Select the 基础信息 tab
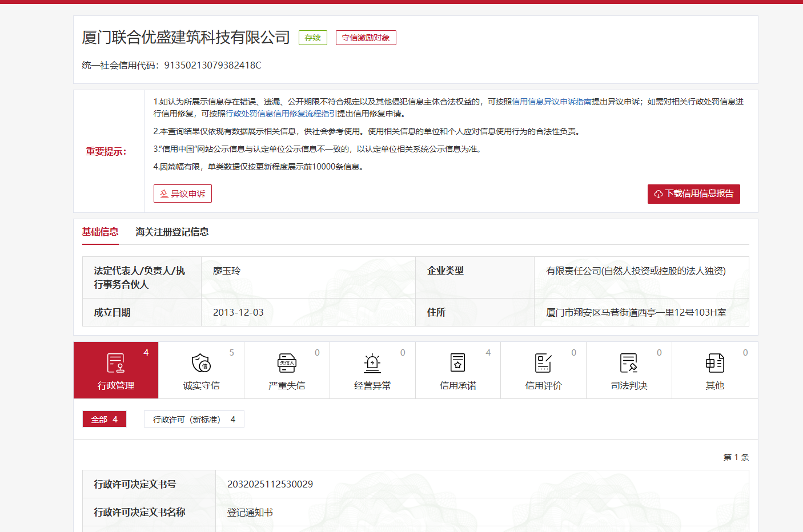The width and height of the screenshot is (803, 532). pyautogui.click(x=100, y=232)
